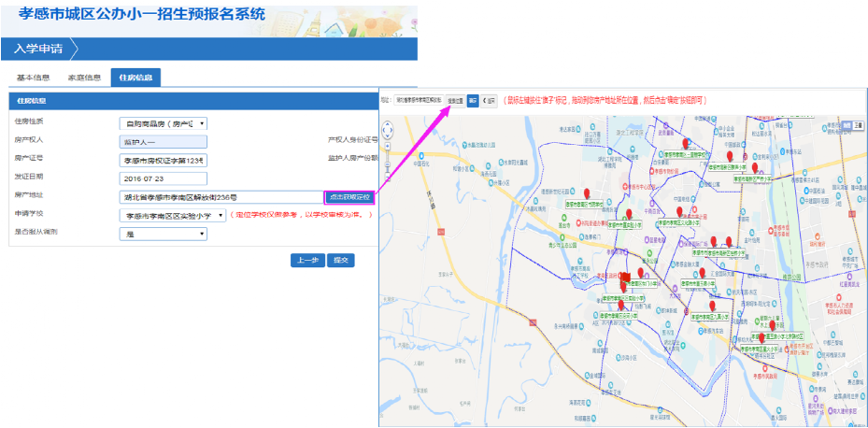Click the 点击获取定位 button

tap(349, 197)
